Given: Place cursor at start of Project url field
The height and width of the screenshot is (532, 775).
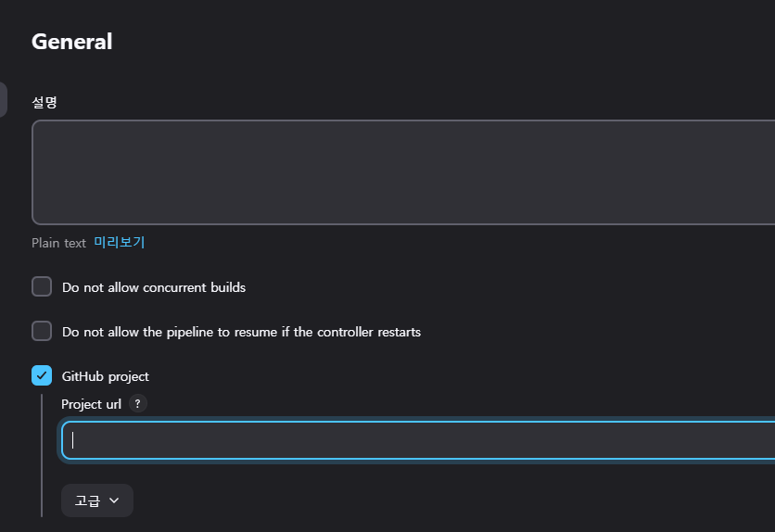Looking at the screenshot, I should coord(72,440).
